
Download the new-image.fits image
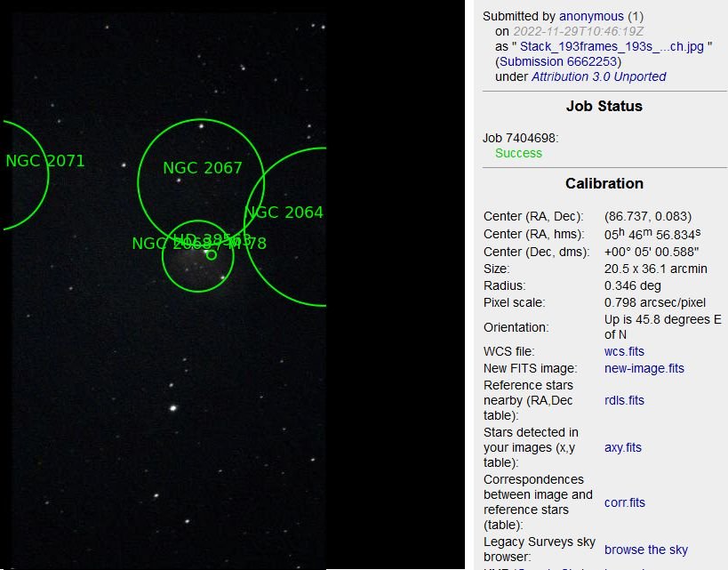[644, 368]
